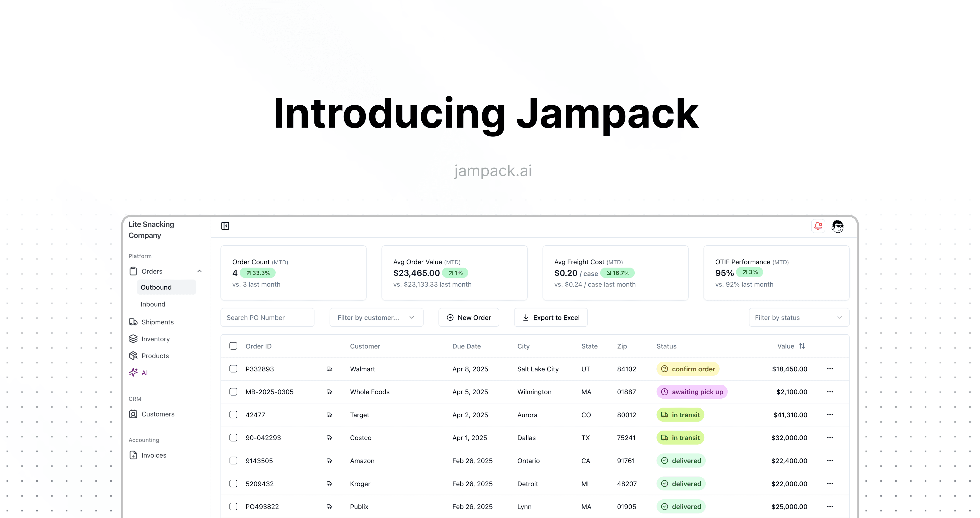The image size is (980, 518).
Task: Open notifications via the bell icon
Action: point(818,225)
